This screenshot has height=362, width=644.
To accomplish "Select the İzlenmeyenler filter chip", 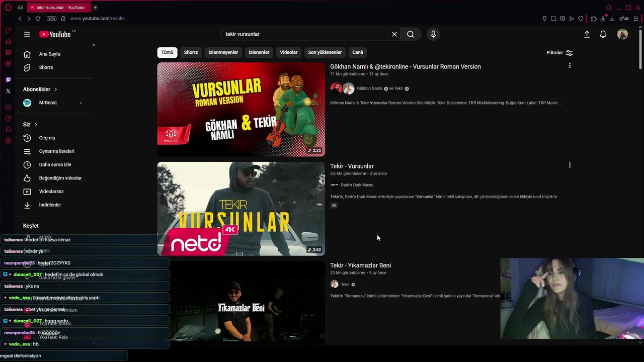I will click(223, 52).
